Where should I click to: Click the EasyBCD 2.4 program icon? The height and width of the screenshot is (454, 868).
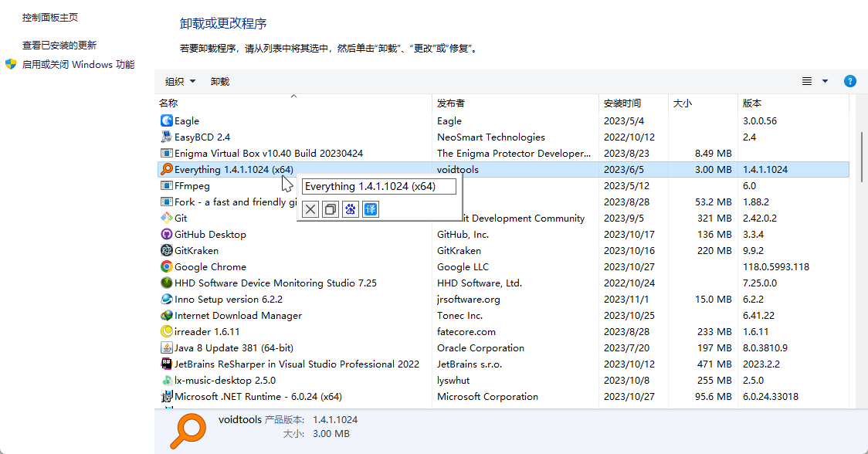(166, 137)
